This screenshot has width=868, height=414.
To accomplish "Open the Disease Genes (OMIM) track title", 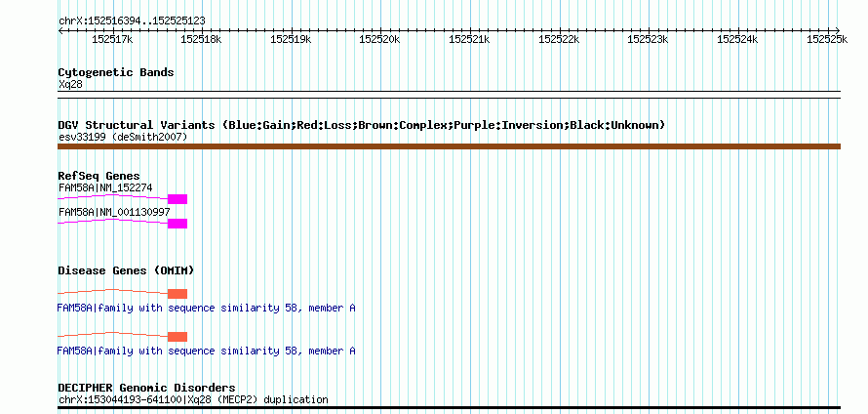I will point(126,270).
